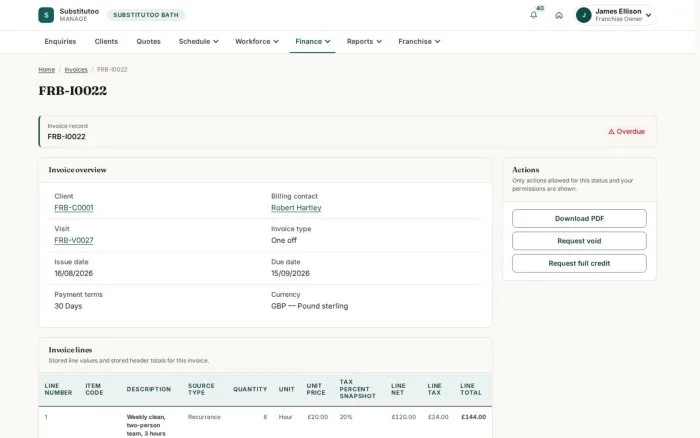Expand the Franchise menu
Screen dimensions: 700x438
click(419, 42)
